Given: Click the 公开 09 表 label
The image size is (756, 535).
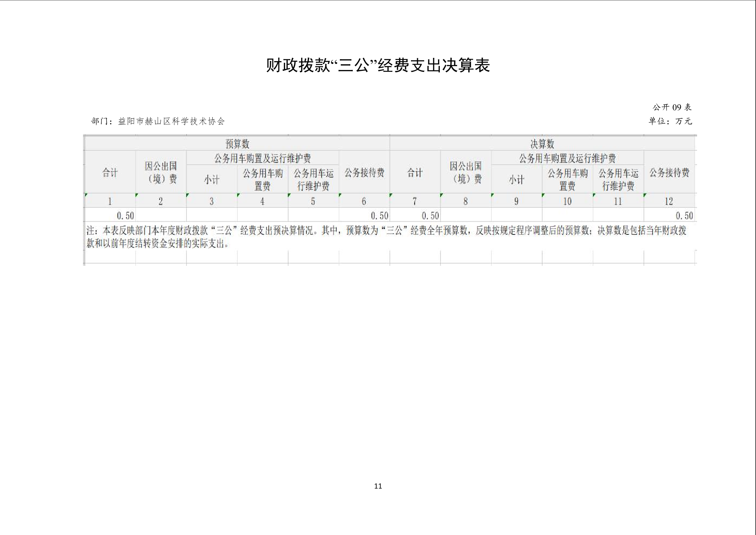Looking at the screenshot, I should [x=672, y=107].
